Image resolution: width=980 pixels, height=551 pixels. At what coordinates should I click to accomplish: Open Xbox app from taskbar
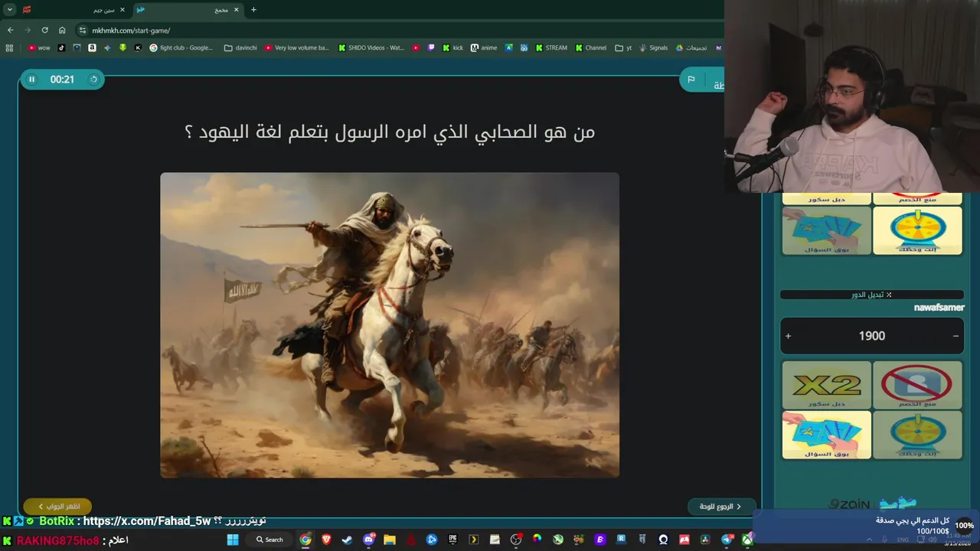point(747,540)
